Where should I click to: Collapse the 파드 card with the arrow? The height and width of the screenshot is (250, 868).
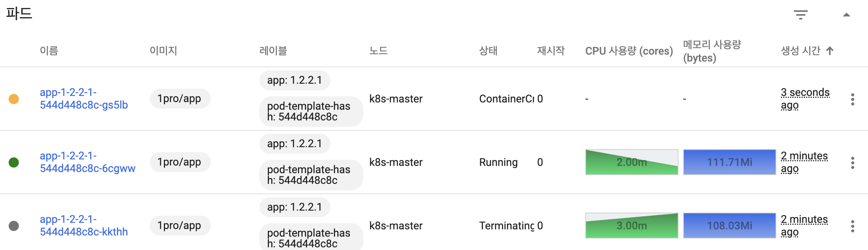tap(846, 15)
